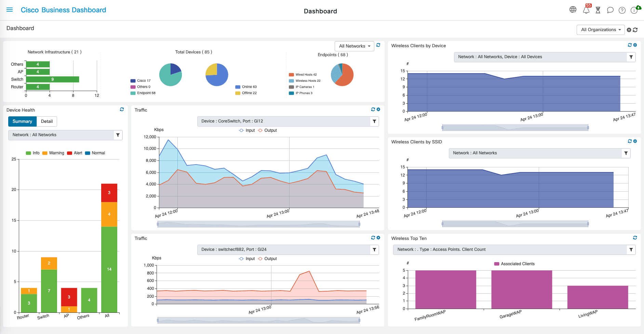Toggle Normal legend in Device Health
Image resolution: width=644 pixels, height=334 pixels.
pos(95,153)
